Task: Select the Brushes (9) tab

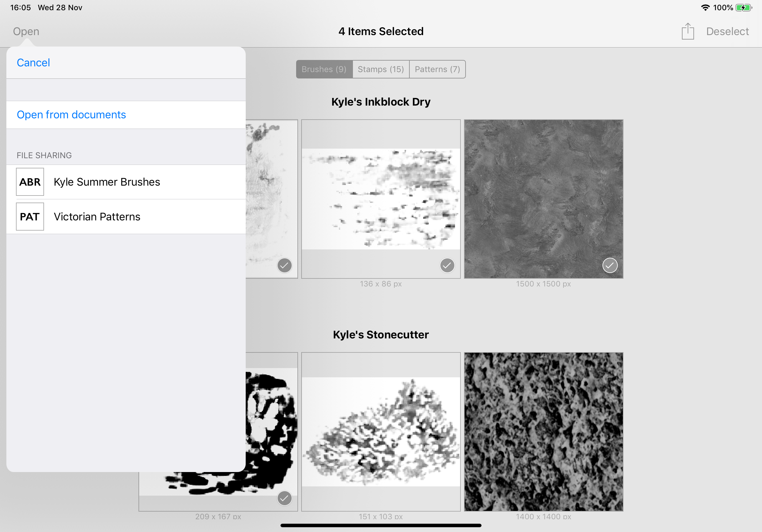Action: pos(324,69)
